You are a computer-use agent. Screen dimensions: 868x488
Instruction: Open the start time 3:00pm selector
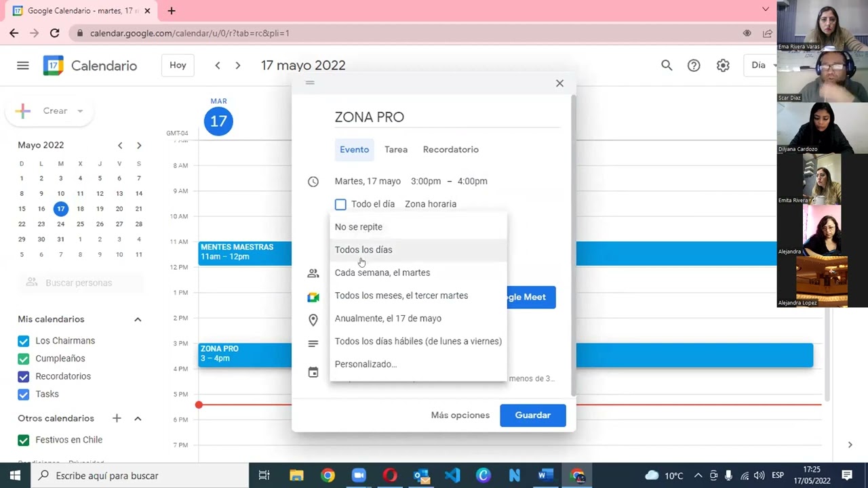426,181
